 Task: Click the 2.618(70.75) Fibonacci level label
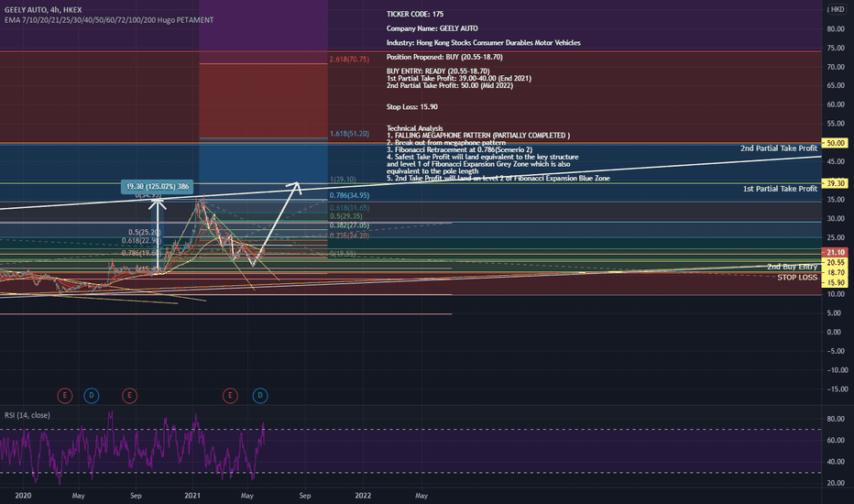[x=349, y=60]
